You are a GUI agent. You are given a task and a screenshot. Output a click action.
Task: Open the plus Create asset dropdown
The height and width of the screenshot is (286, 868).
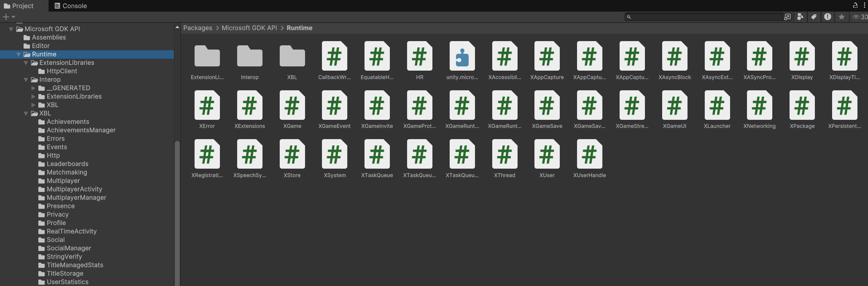point(9,17)
